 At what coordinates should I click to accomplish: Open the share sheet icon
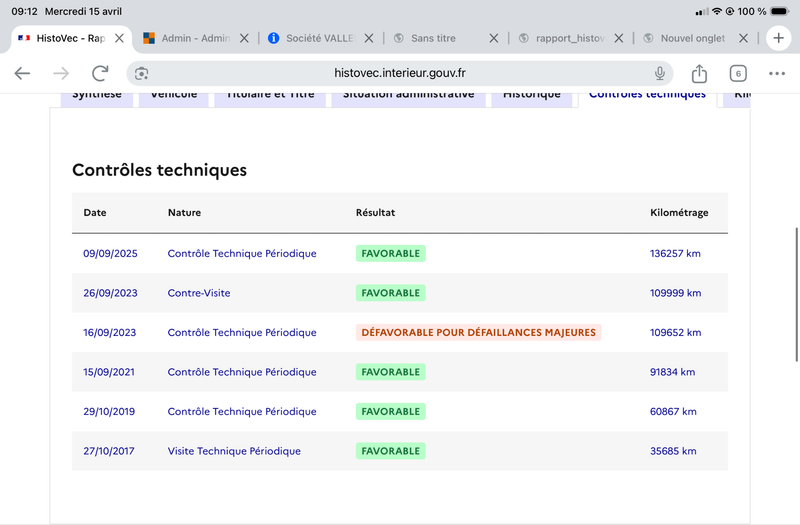[699, 73]
